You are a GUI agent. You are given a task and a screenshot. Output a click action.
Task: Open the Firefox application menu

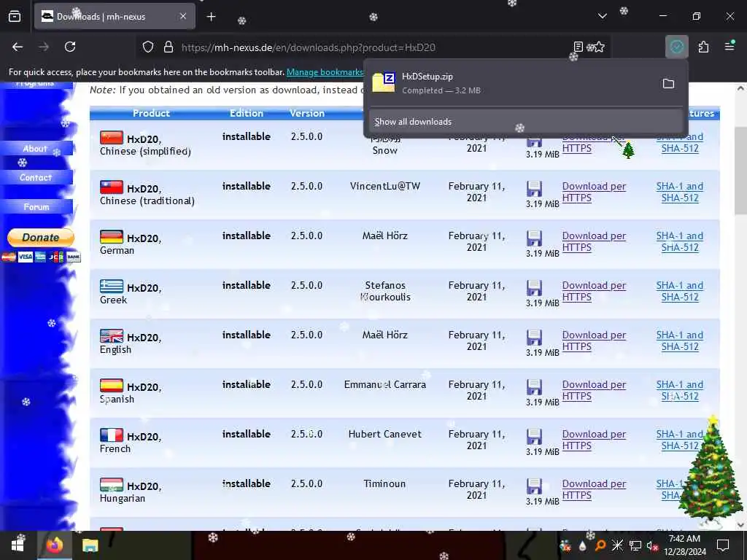click(x=729, y=47)
